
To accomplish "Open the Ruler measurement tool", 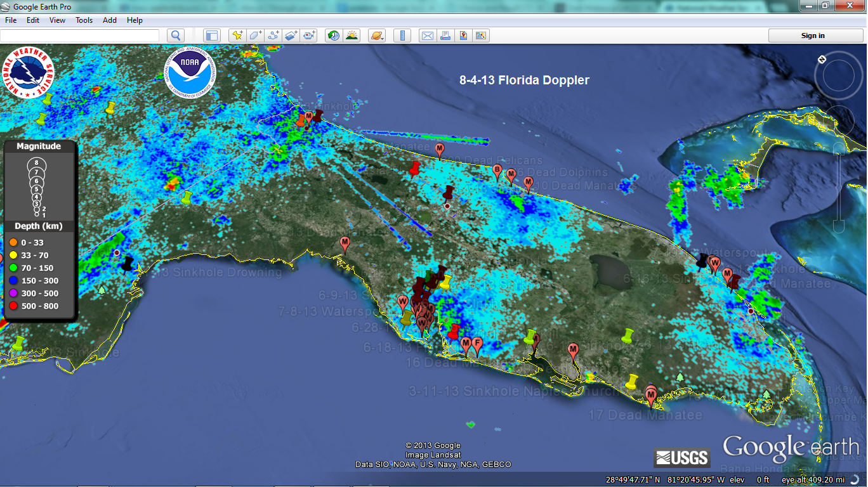I will pos(402,36).
